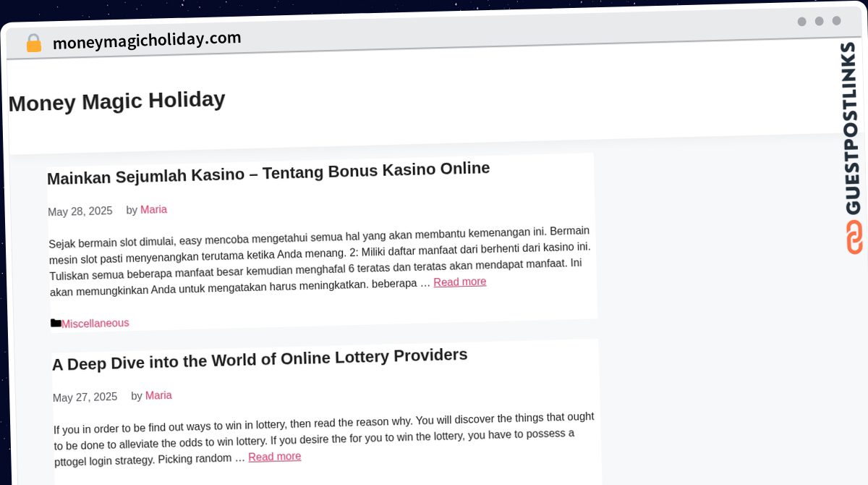Open the Money Magic Holiday site title
The height and width of the screenshot is (485, 868).
(116, 101)
